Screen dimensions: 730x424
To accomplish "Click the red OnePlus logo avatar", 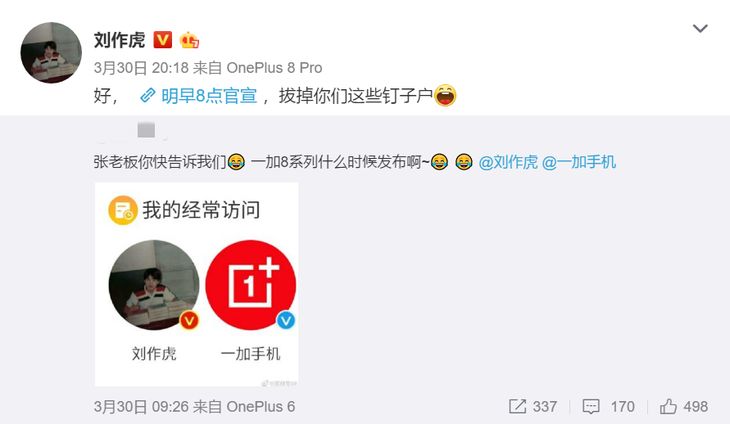I will pyautogui.click(x=250, y=285).
